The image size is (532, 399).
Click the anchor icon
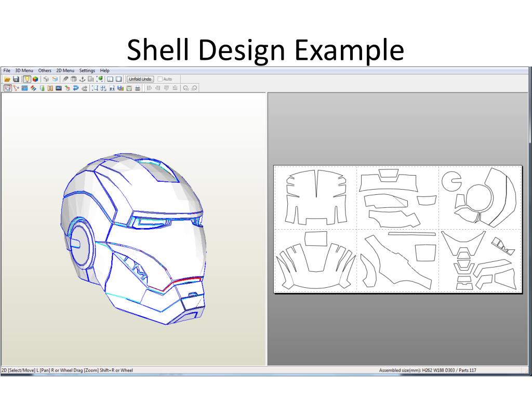click(82, 79)
